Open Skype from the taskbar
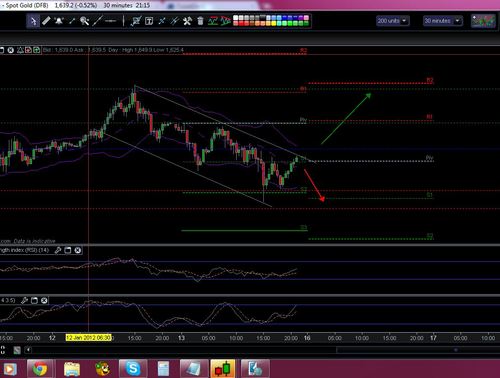 click(x=133, y=369)
